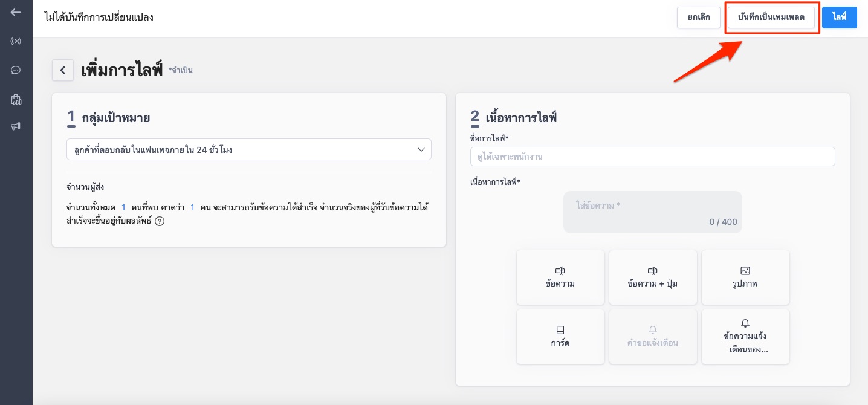
Task: Select the การ์ด content card
Action: click(560, 337)
